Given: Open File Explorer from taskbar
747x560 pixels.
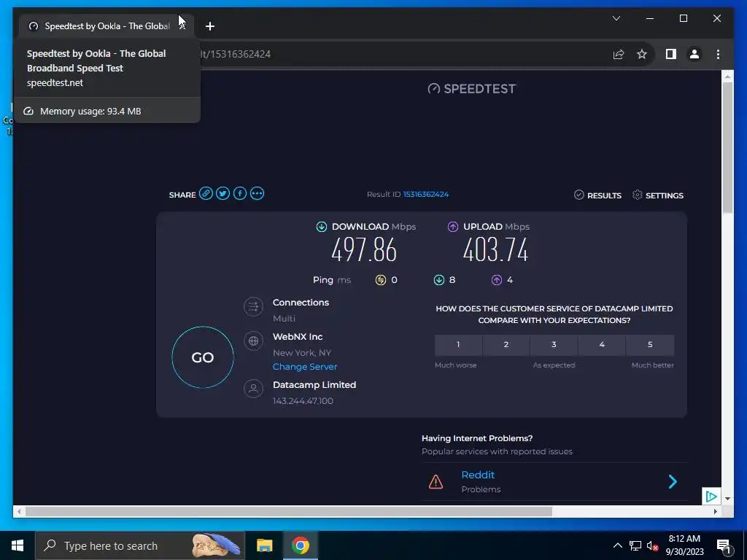Looking at the screenshot, I should click(264, 545).
